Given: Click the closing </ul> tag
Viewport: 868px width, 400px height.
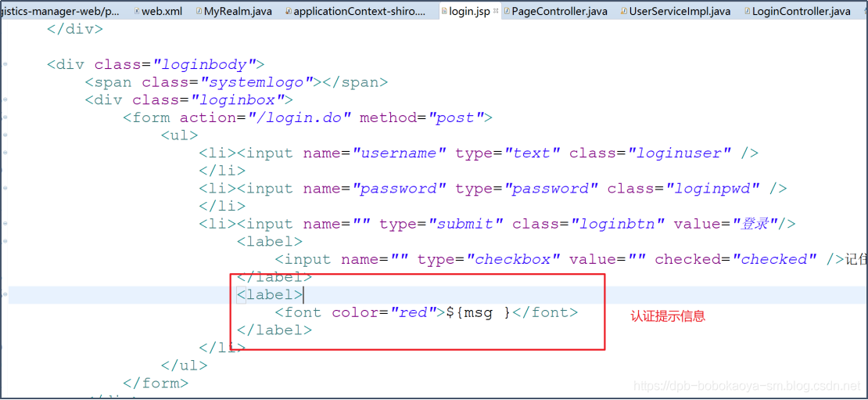Looking at the screenshot, I should [x=185, y=365].
